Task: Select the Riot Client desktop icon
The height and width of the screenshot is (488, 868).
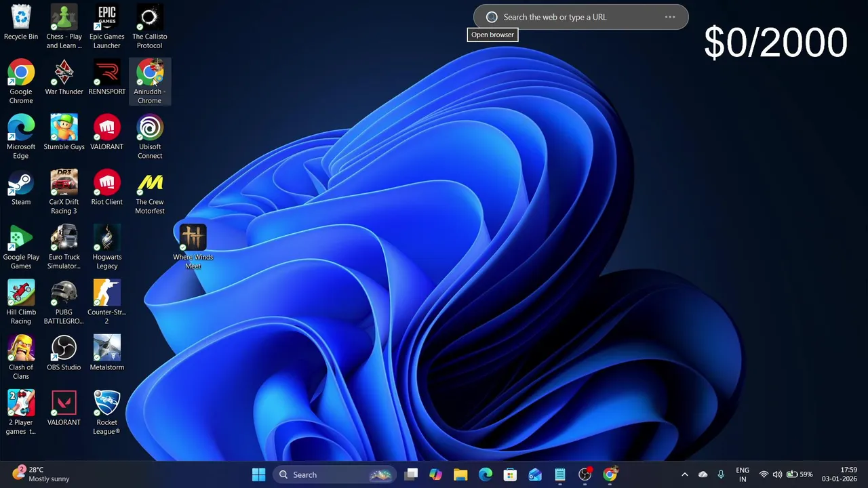Action: (x=106, y=188)
